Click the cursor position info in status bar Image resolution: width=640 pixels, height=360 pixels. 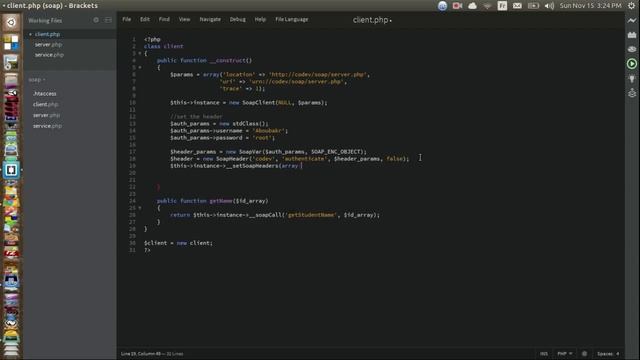152,354
